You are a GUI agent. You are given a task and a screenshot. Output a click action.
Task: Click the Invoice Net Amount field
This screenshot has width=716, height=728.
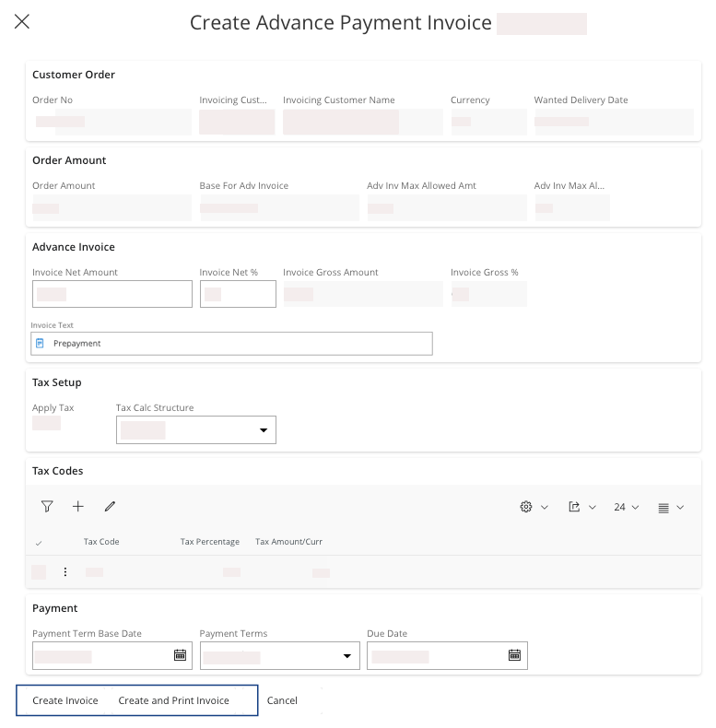coord(112,294)
